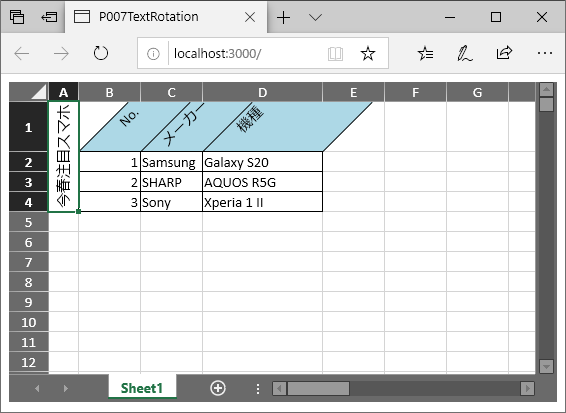Open the reading view book icon

click(x=335, y=54)
